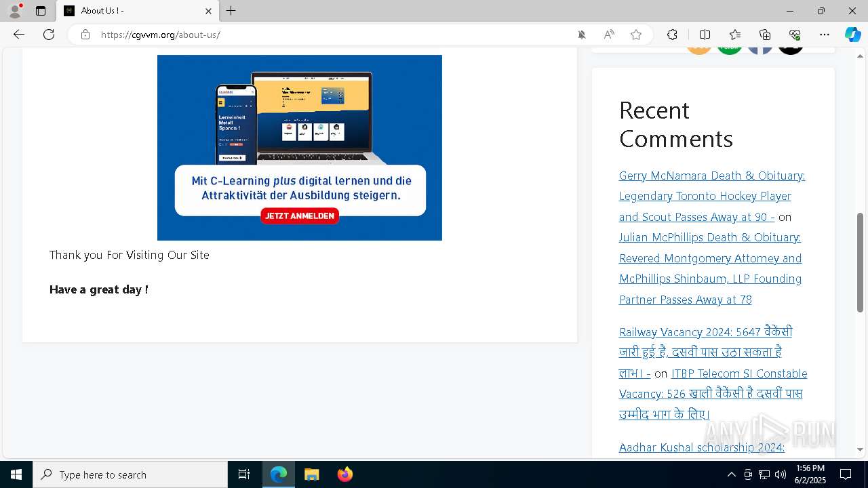The width and height of the screenshot is (868, 488).
Task: Click the Recent Comments heading
Action: coord(676,124)
